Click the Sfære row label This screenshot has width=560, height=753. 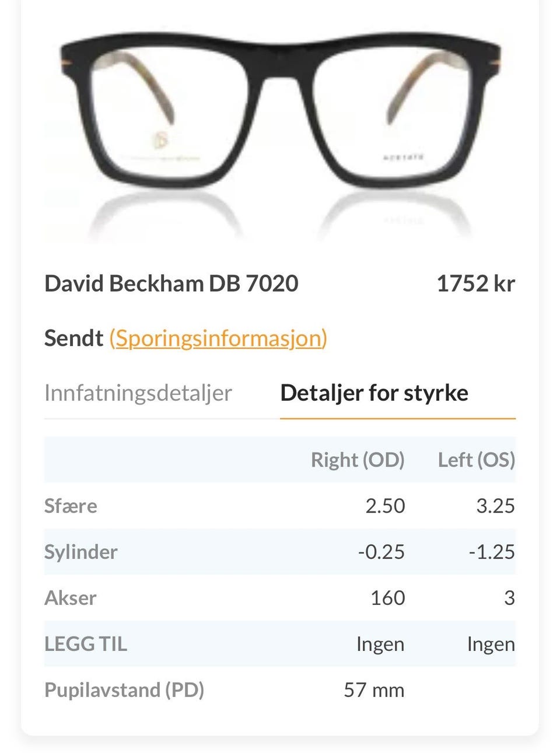click(71, 506)
